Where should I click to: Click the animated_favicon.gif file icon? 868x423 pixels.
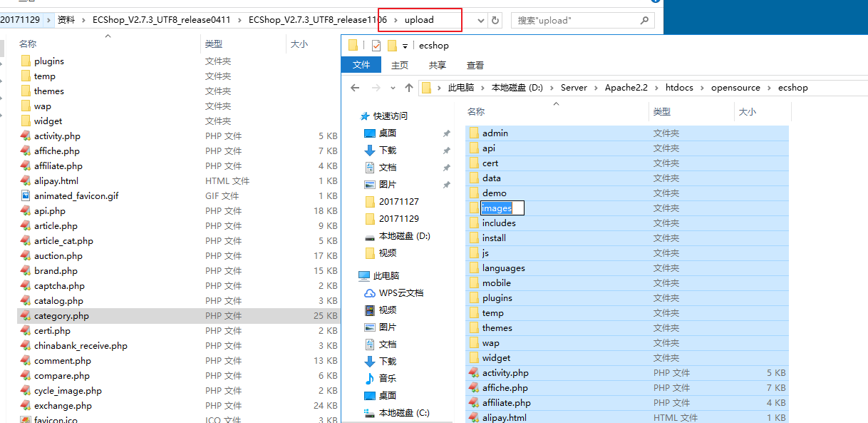coord(25,196)
